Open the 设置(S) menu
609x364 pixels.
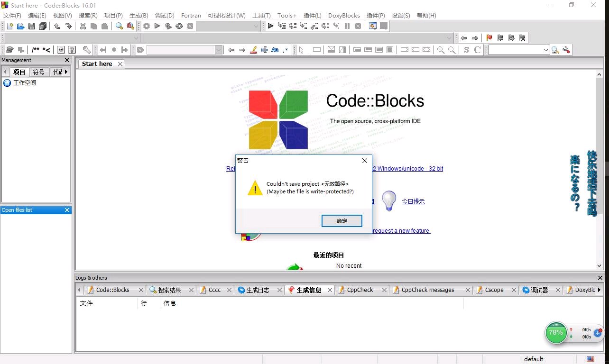(x=401, y=15)
